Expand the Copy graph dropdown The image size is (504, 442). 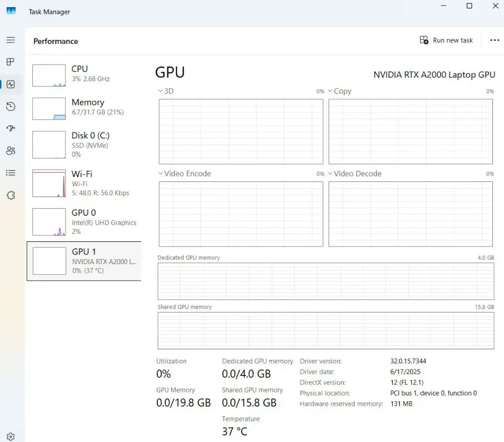(339, 91)
